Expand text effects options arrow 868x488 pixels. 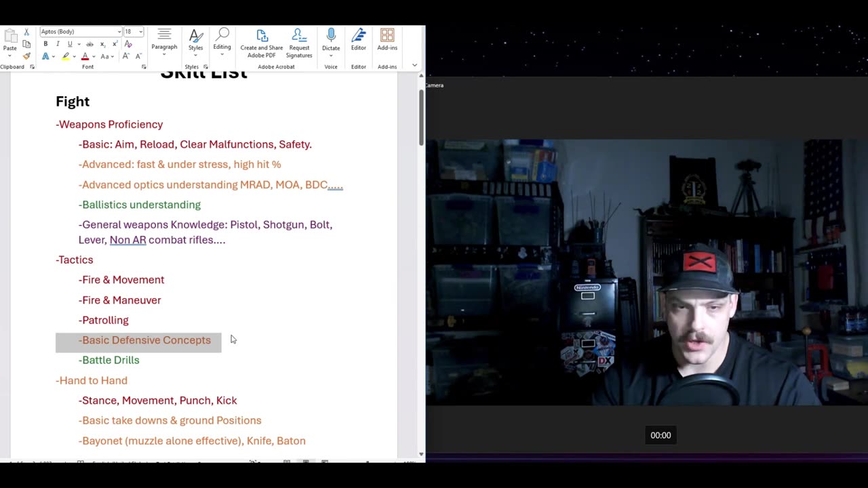pyautogui.click(x=54, y=56)
